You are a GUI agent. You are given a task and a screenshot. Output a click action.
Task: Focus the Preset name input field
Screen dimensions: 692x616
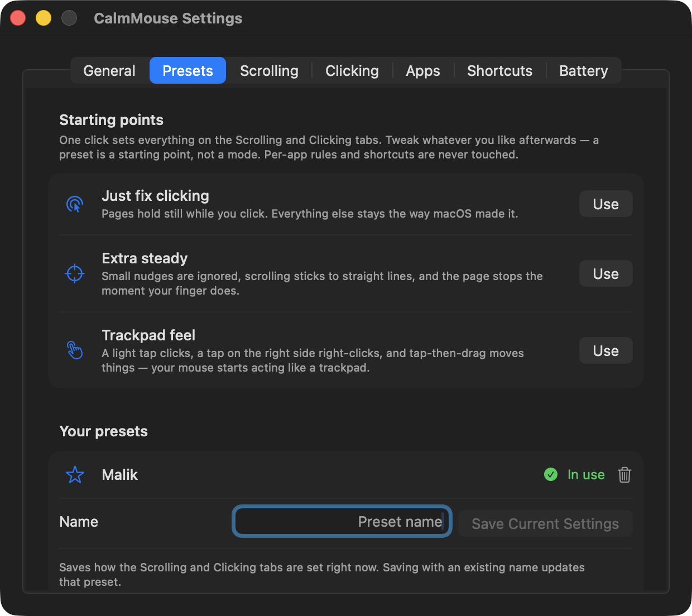[342, 522]
